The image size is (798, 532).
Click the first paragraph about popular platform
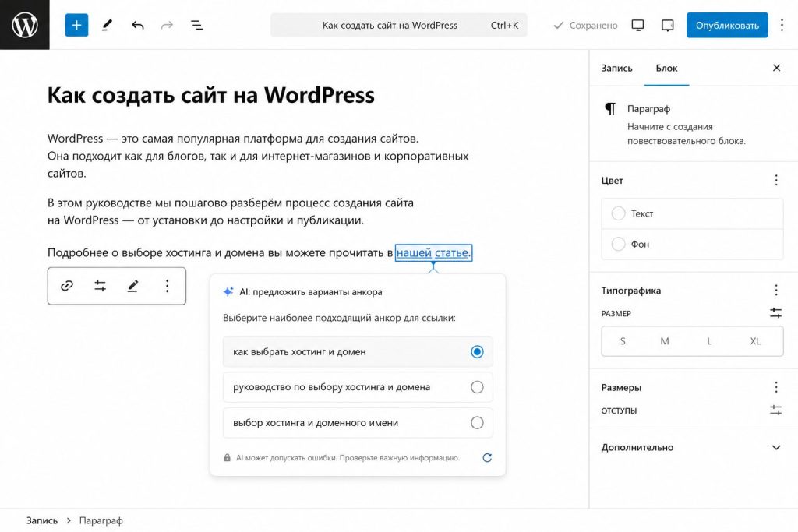point(258,156)
